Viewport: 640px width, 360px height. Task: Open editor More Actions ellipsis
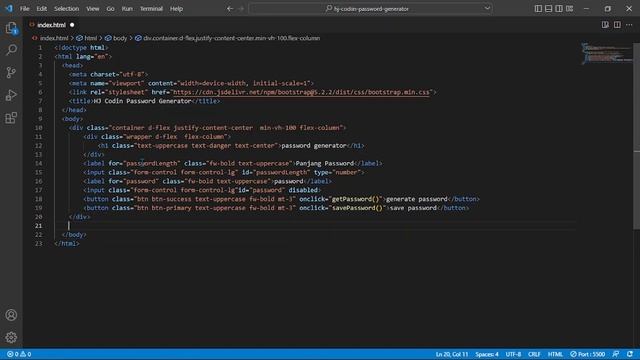tap(629, 25)
